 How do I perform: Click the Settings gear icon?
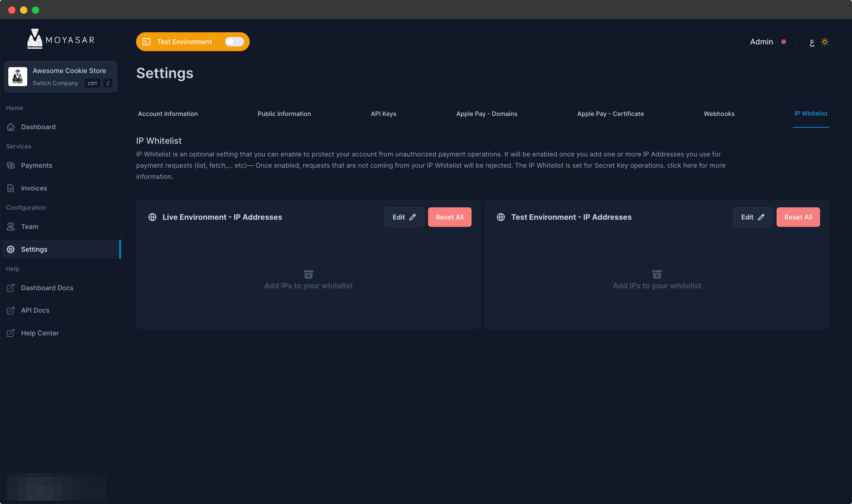click(x=11, y=249)
